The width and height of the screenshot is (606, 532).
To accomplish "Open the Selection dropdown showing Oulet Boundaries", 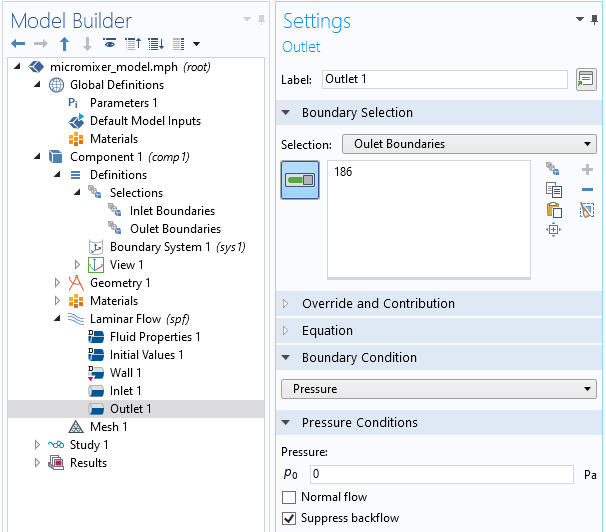I will (469, 144).
